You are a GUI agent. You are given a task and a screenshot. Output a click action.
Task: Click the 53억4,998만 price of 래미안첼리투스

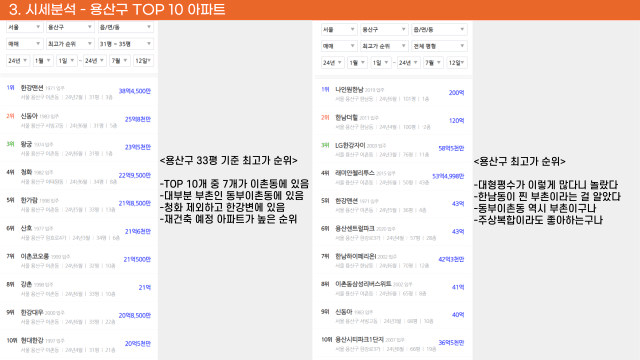click(448, 176)
